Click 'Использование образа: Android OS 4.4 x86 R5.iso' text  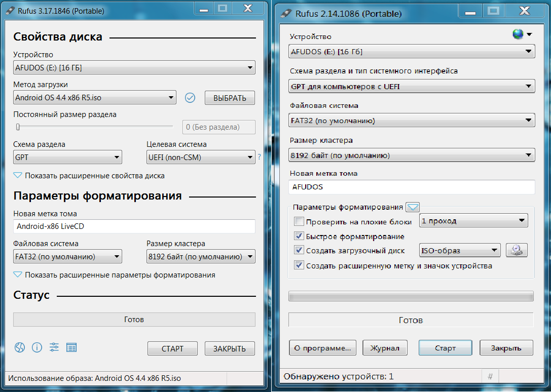pos(94,378)
